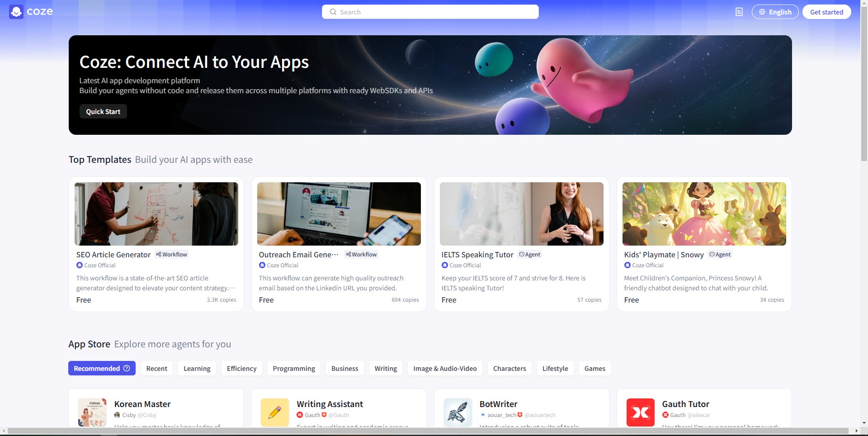Open the Writing Assistant agent

click(330, 404)
